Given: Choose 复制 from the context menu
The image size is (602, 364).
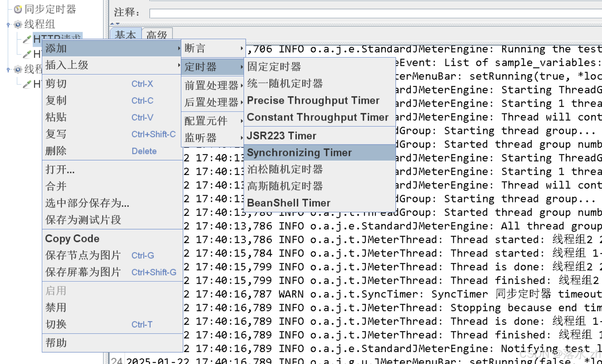Looking at the screenshot, I should (112, 100).
